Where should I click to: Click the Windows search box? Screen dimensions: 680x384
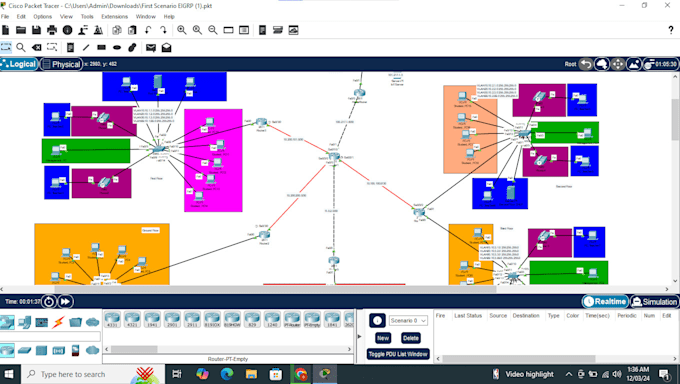pos(92,374)
